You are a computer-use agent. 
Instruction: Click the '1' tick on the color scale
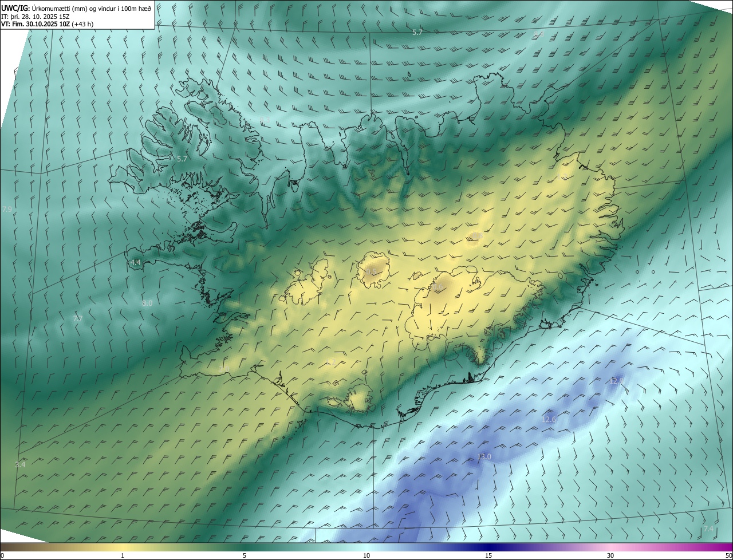[x=123, y=555]
